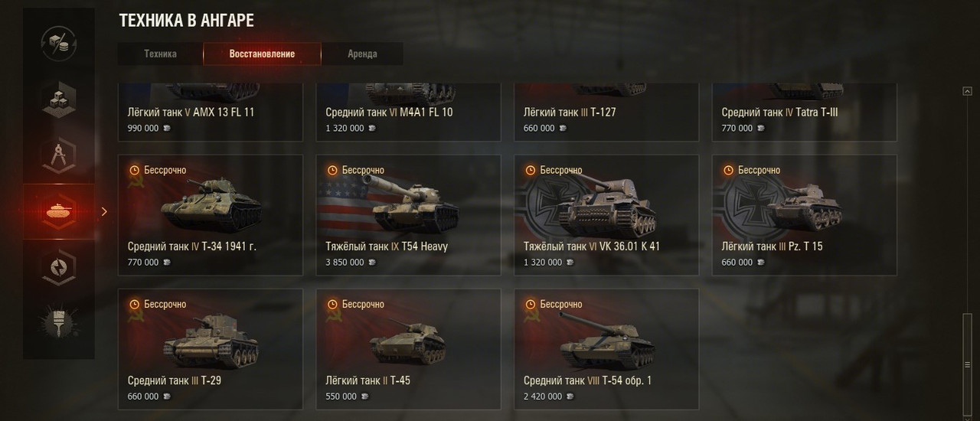Image resolution: width=980 pixels, height=421 pixels.
Task: Open the storage boxes sidebar icon
Action: [59, 100]
